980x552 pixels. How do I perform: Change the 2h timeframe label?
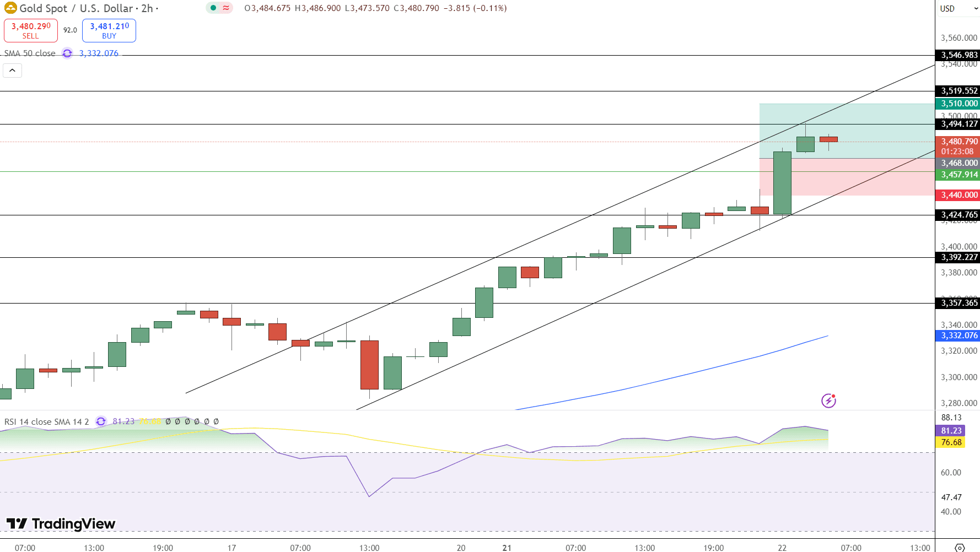point(147,8)
